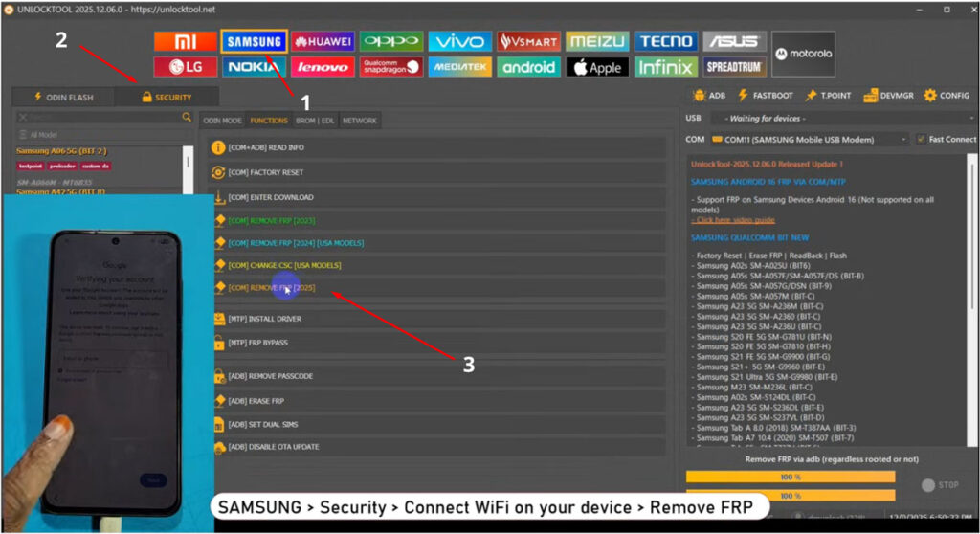Screen dimensions: 980x534
Task: Toggle the Fast Connect checkbox
Action: [921, 140]
